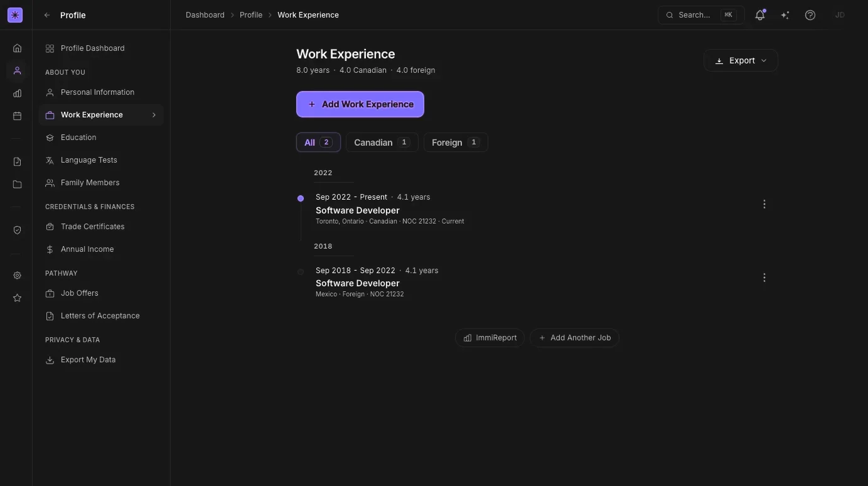This screenshot has height=486, width=868.
Task: Select the Sep 2022 timeline dot
Action: [301, 198]
